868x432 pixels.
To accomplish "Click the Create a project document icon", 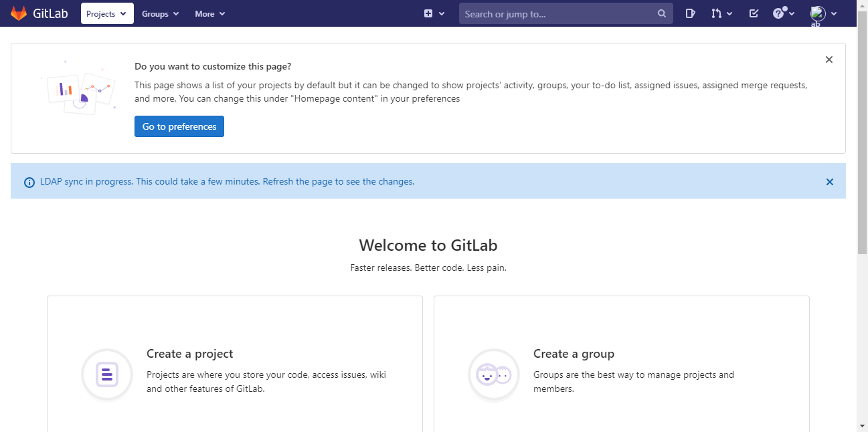I will click(x=106, y=374).
